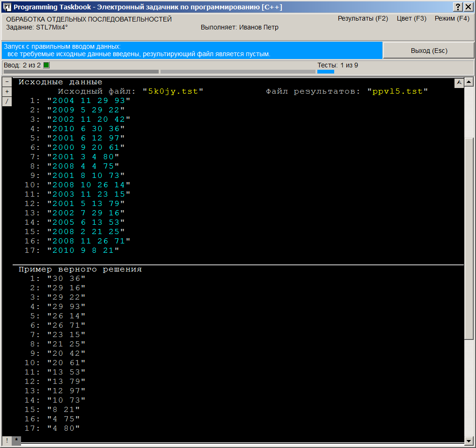
Task: Click the Тесты: 1 из 9 label
Action: click(337, 65)
